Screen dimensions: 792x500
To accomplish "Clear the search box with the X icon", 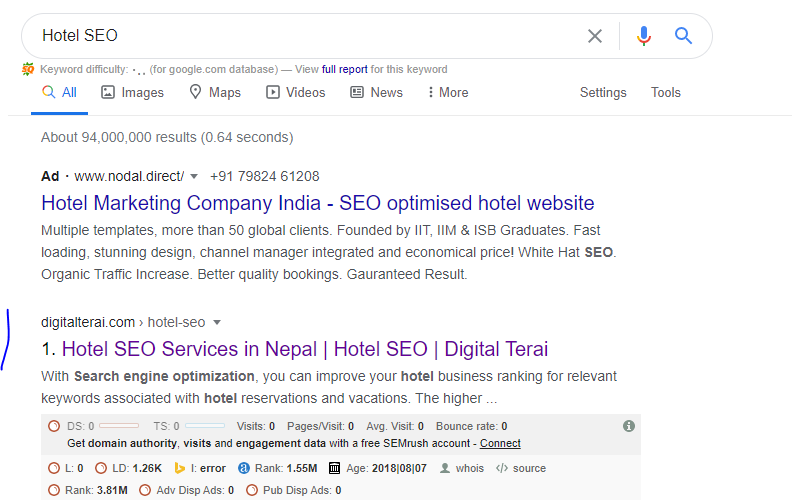I will (595, 36).
